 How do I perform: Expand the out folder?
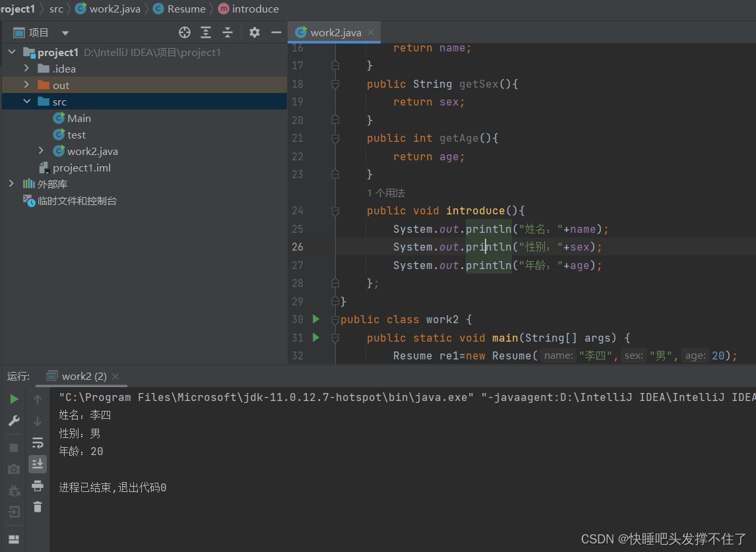(26, 85)
